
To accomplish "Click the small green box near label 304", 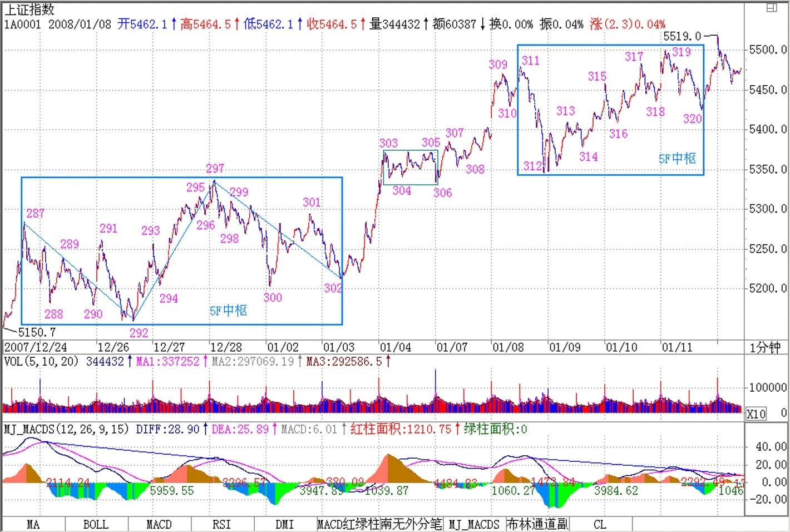I will 411,167.
